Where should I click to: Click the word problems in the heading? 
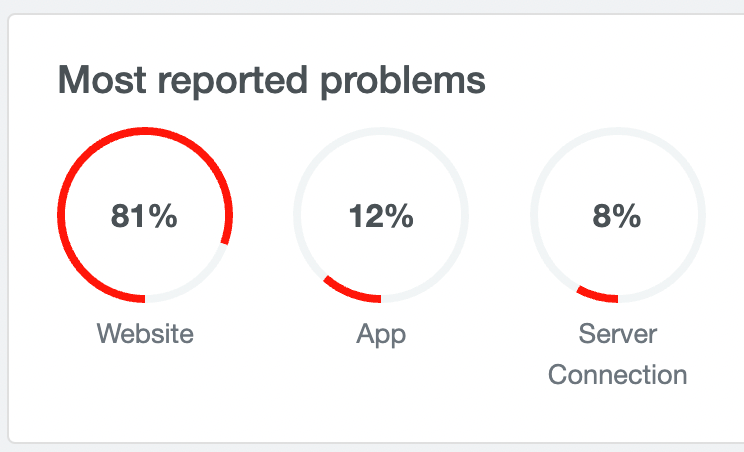[403, 81]
